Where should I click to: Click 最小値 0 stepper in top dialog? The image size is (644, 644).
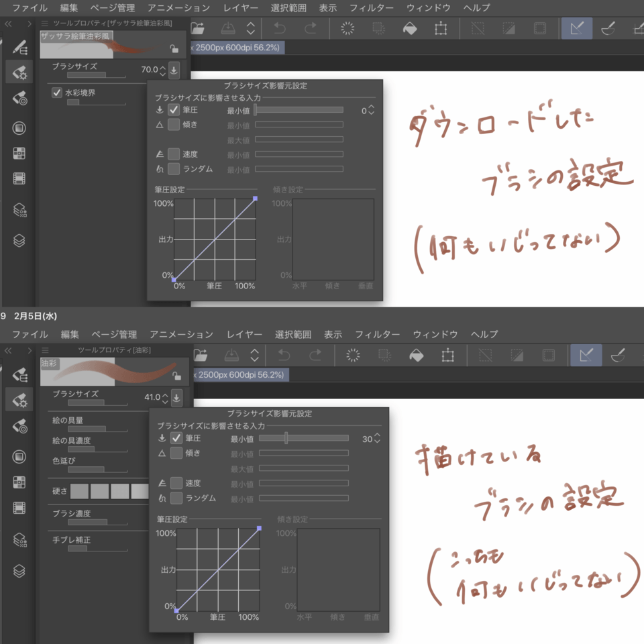click(x=372, y=109)
